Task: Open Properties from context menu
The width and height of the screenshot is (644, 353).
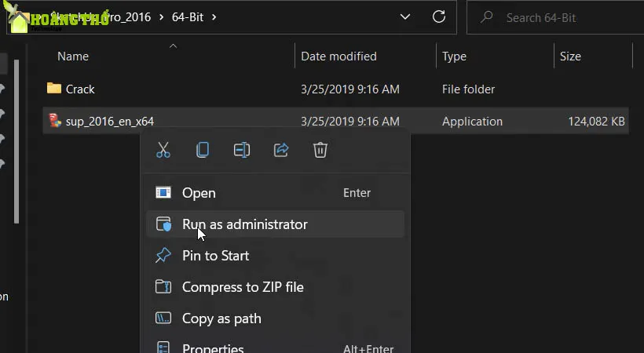Action: tap(275, 347)
